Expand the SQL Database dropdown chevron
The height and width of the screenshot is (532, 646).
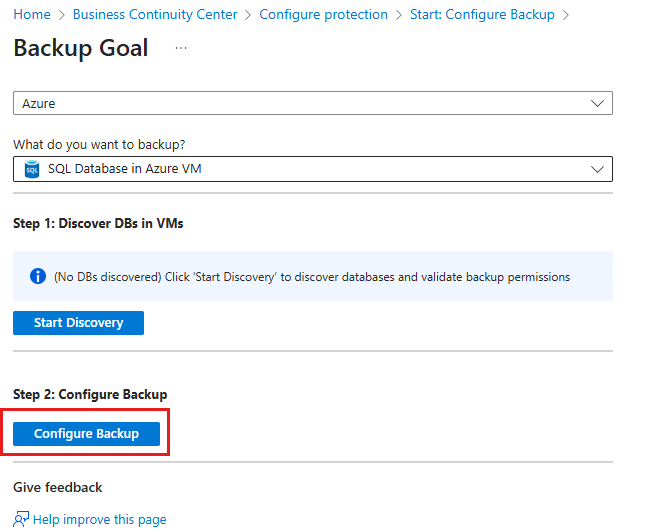pos(598,169)
